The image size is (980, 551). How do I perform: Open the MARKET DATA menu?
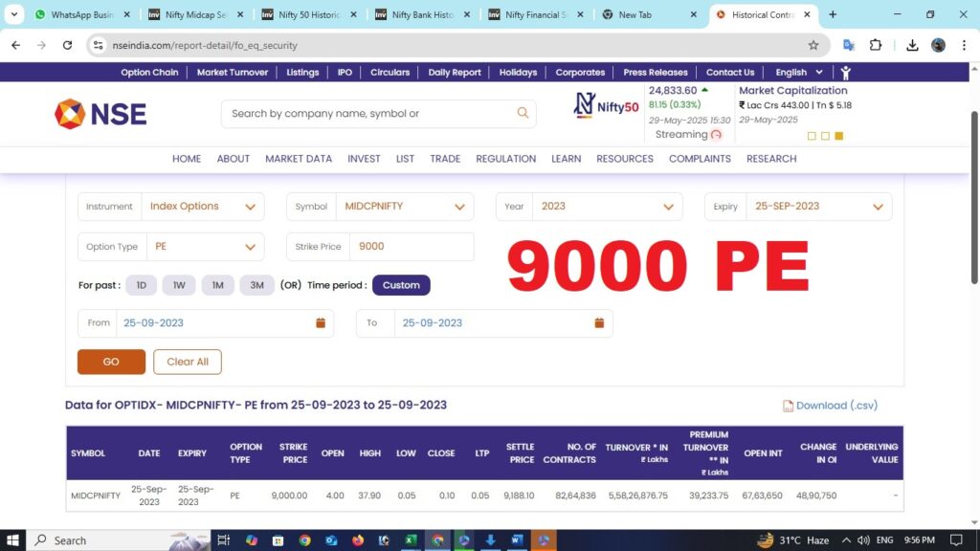pos(299,159)
